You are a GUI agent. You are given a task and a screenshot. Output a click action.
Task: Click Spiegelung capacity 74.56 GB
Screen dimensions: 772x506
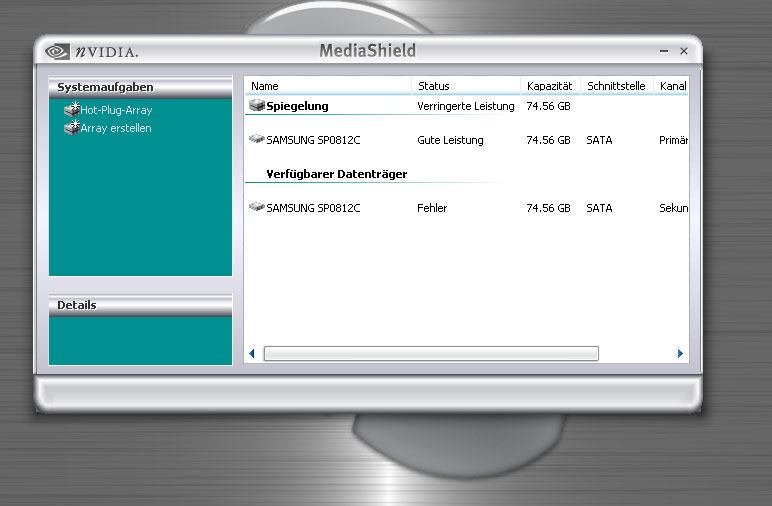[548, 106]
